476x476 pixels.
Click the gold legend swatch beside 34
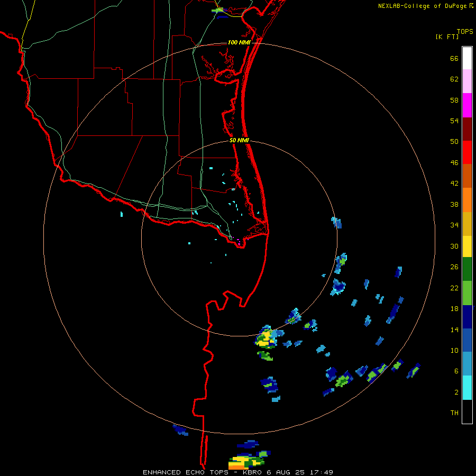coord(467,224)
